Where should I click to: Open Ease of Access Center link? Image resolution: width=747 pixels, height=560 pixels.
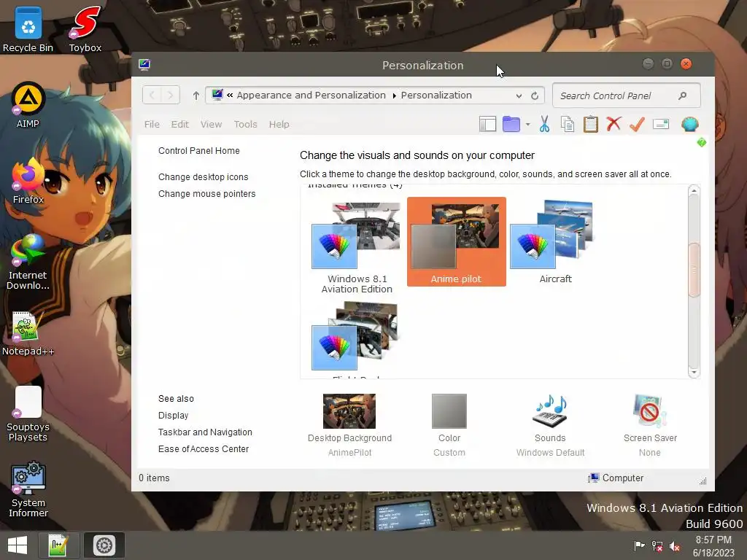coord(204,448)
